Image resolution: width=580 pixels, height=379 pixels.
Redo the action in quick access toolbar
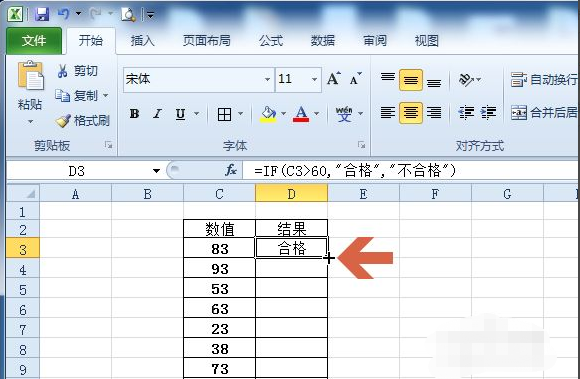(x=95, y=14)
